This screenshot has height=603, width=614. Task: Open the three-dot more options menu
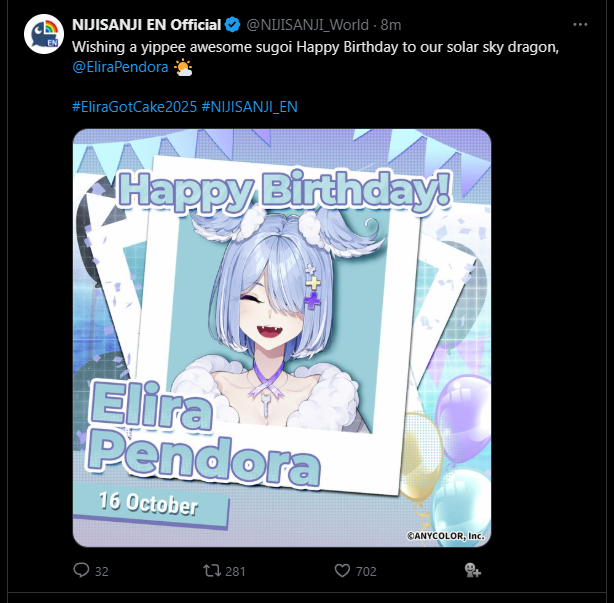[580, 25]
